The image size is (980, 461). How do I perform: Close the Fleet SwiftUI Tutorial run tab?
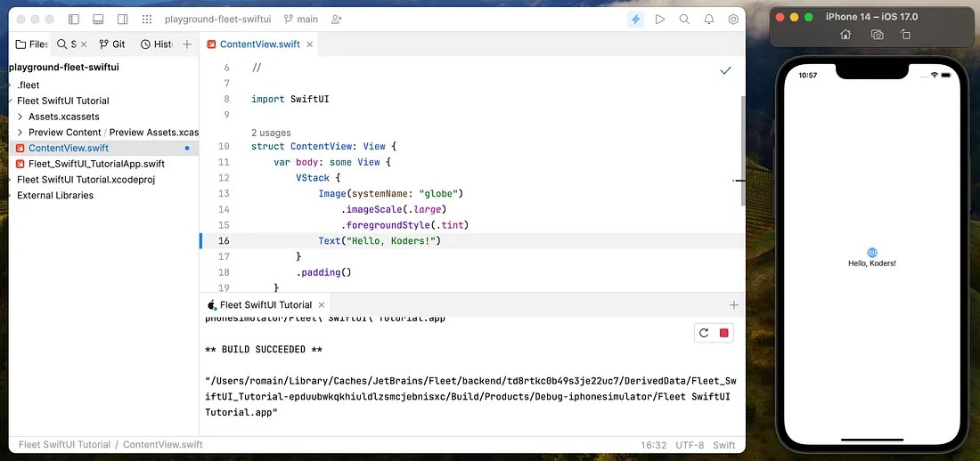coord(322,305)
